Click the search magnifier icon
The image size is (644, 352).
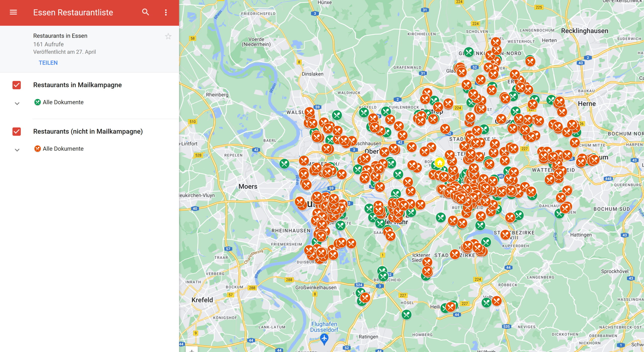coord(145,12)
